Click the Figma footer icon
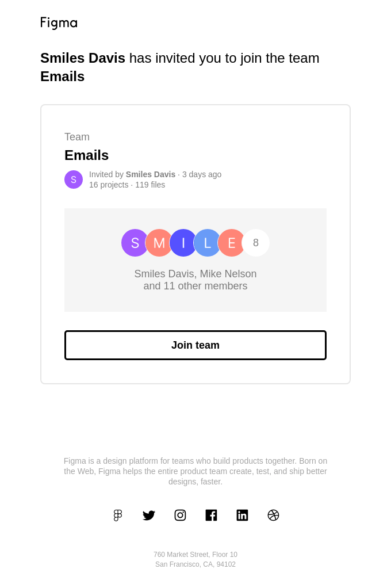This screenshot has width=391, height=588. [118, 515]
